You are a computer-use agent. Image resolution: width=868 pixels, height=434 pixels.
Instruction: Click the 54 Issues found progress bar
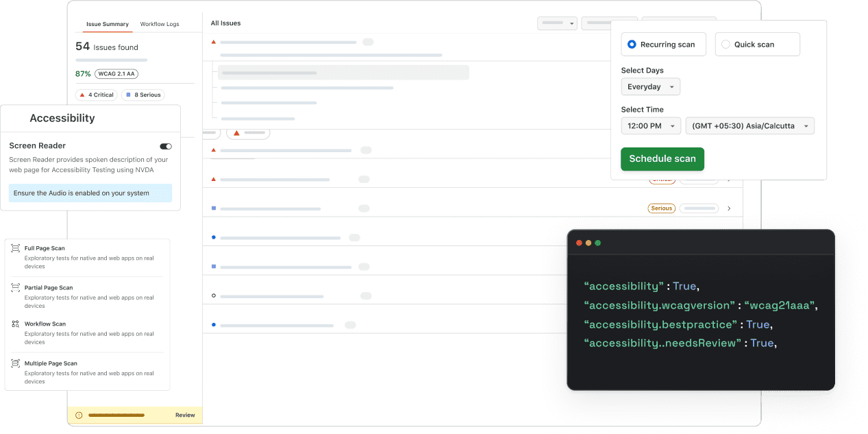click(x=112, y=60)
